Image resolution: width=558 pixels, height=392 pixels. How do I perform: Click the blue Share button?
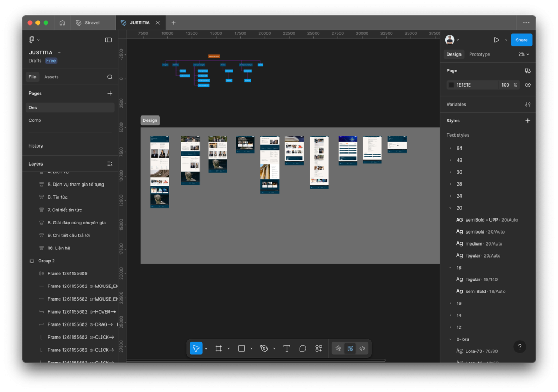click(x=521, y=40)
